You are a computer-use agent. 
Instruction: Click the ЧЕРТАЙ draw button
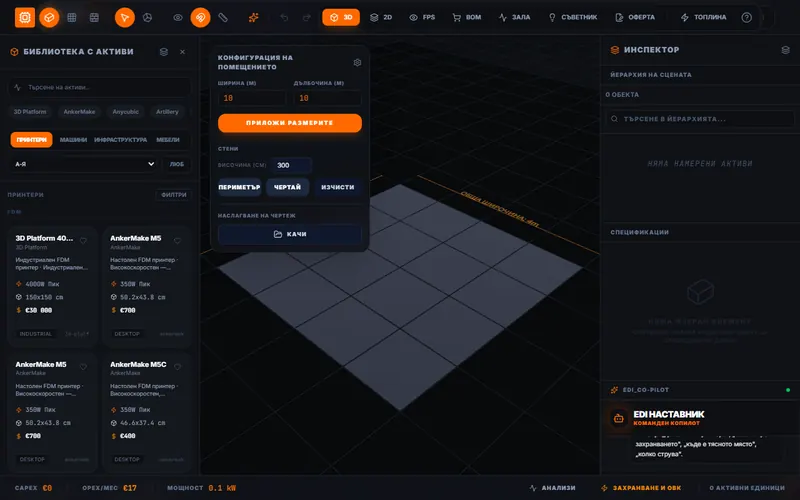click(x=287, y=187)
